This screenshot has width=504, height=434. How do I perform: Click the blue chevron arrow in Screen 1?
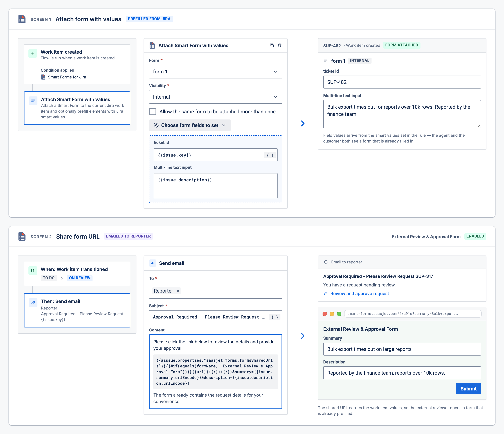coord(303,123)
